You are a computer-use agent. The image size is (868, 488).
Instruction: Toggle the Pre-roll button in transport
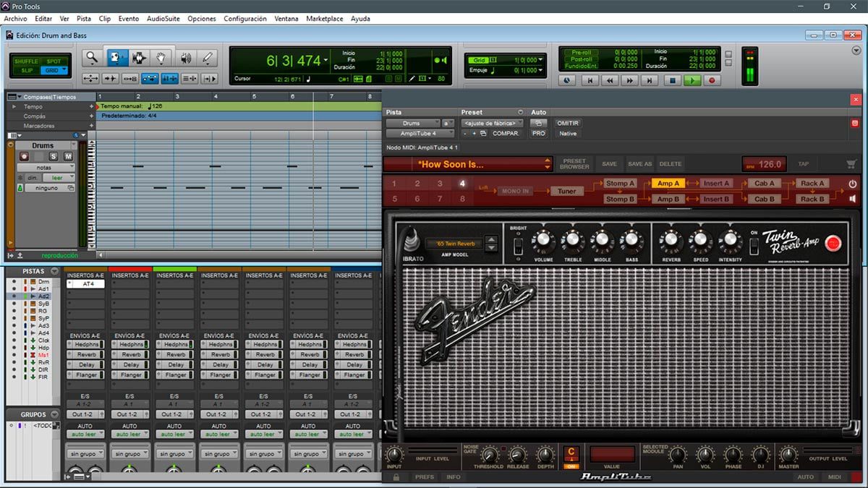pyautogui.click(x=581, y=52)
